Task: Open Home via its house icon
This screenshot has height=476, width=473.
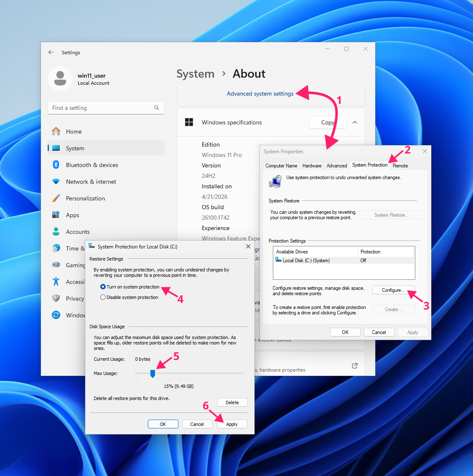Action: pos(56,132)
